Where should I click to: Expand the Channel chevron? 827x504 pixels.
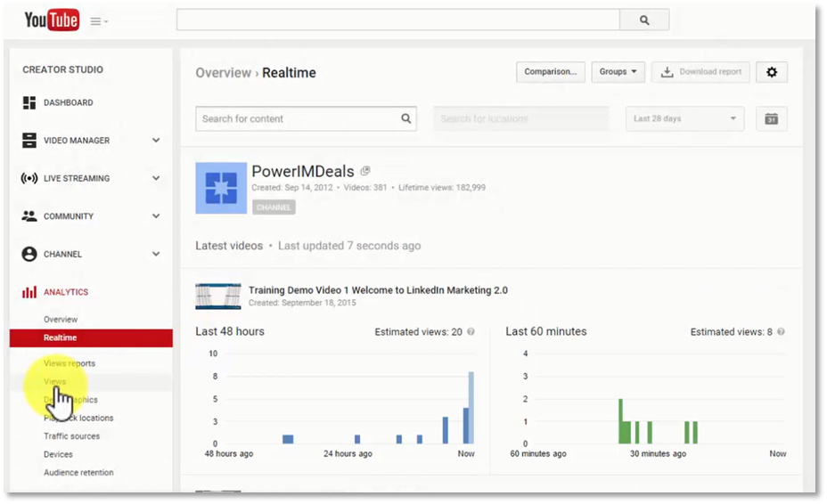point(156,254)
